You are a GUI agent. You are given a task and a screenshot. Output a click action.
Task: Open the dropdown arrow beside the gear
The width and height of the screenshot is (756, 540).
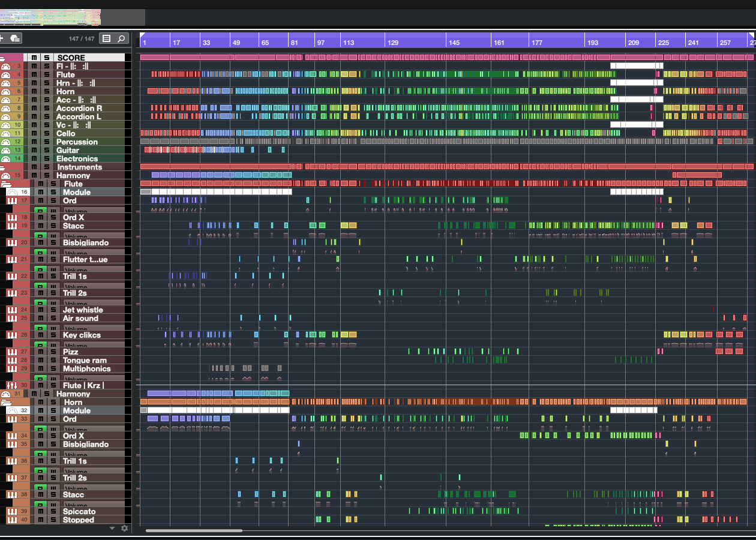112,528
